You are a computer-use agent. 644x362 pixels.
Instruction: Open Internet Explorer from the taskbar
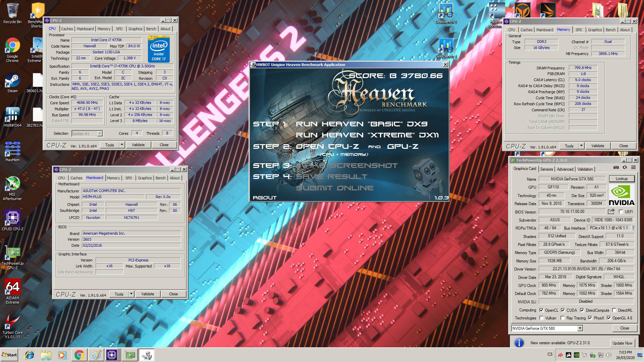[30, 355]
